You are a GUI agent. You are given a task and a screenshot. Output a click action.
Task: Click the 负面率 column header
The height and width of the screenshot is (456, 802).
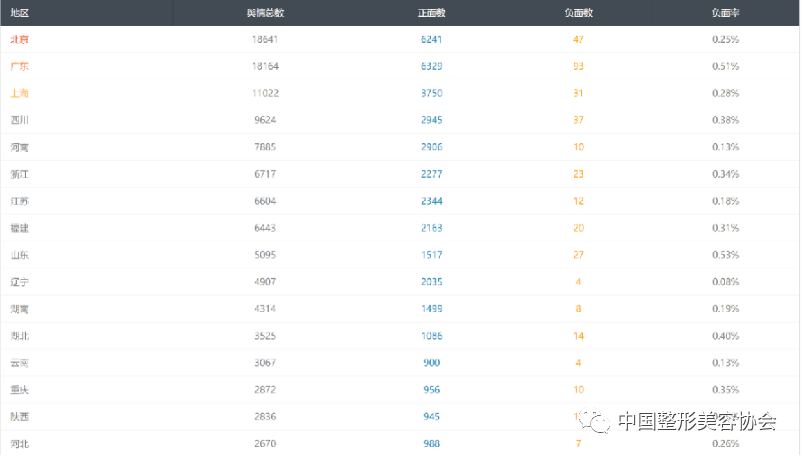click(725, 13)
